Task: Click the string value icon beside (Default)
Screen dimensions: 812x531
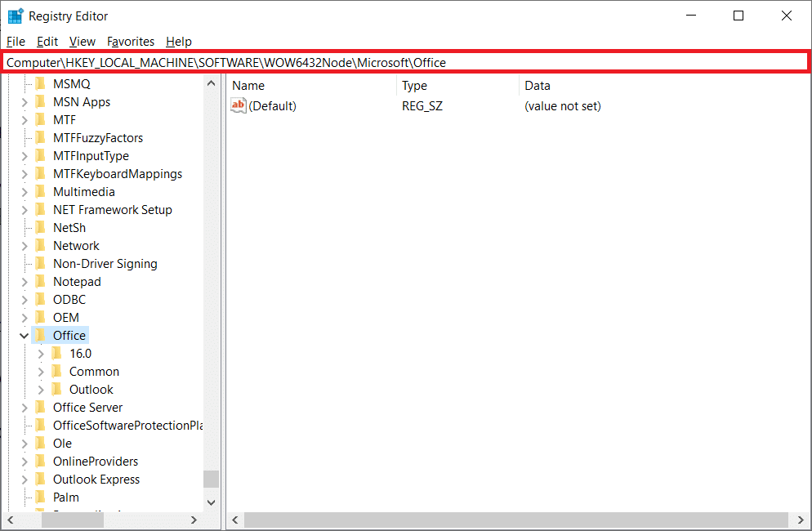Action: (x=239, y=105)
